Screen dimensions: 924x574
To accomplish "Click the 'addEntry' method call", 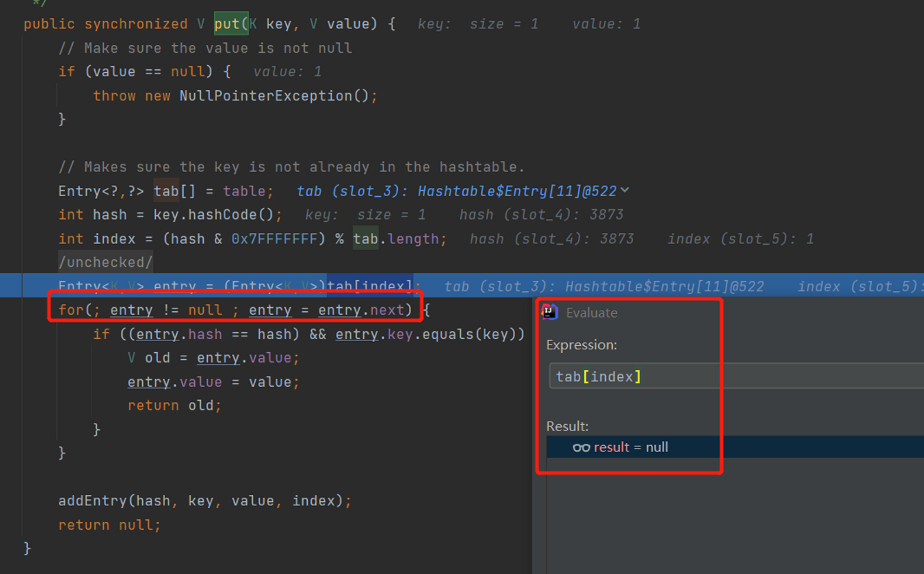I will coord(93,501).
